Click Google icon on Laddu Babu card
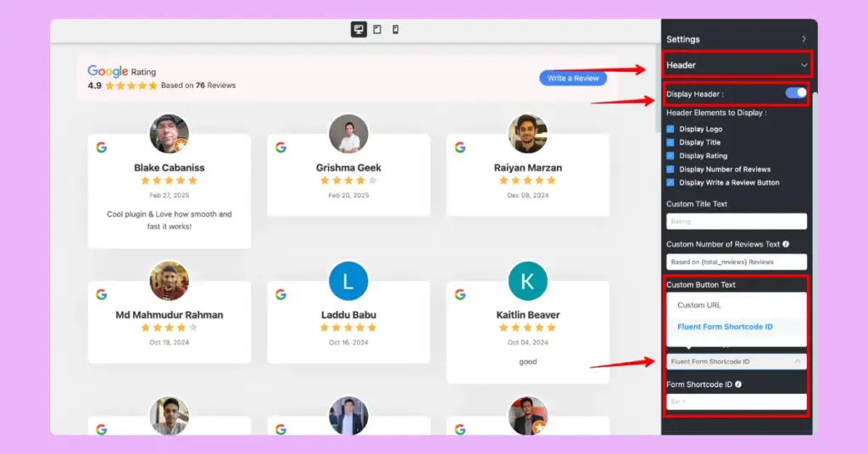The height and width of the screenshot is (454, 868). coord(281,295)
